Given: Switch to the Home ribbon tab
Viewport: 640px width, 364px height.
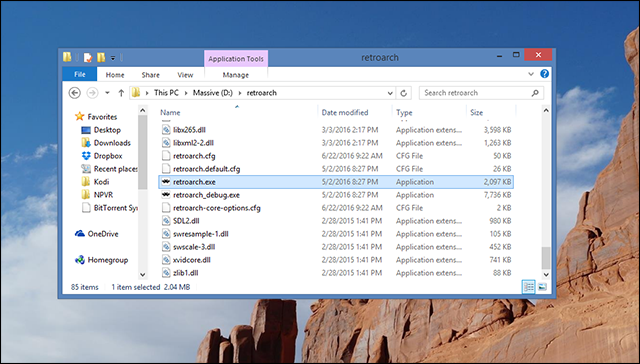Looking at the screenshot, I should point(115,75).
